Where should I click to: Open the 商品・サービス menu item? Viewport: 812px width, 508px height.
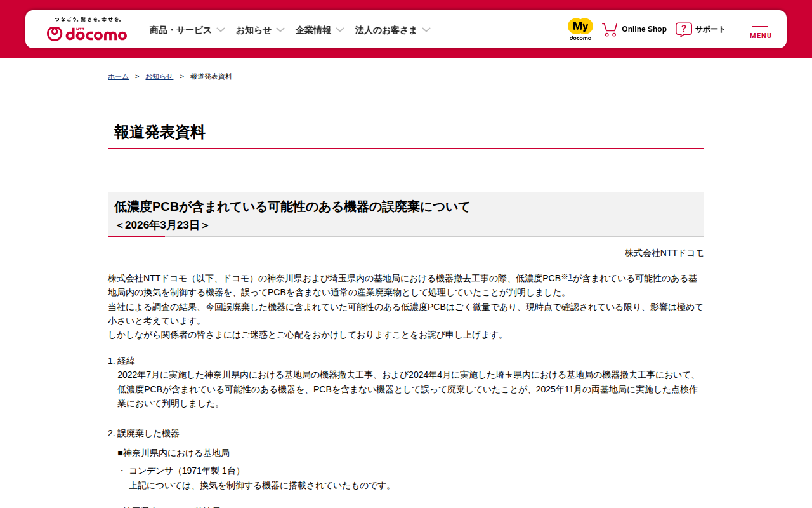click(x=180, y=30)
